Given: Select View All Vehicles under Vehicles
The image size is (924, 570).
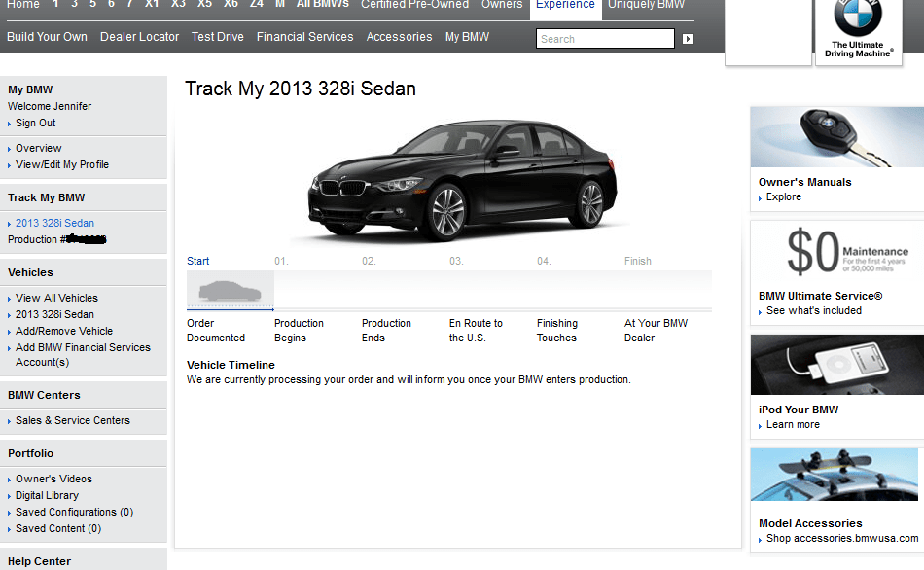Looking at the screenshot, I should pos(56,298).
